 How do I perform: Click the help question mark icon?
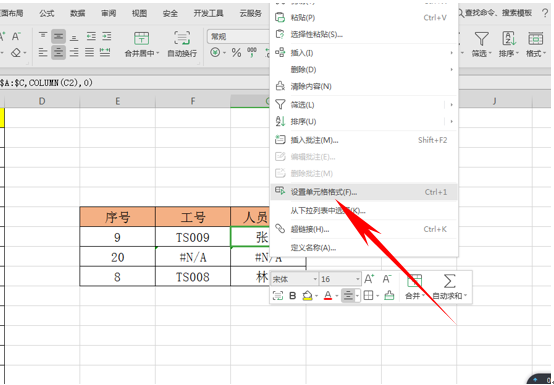pos(544,13)
